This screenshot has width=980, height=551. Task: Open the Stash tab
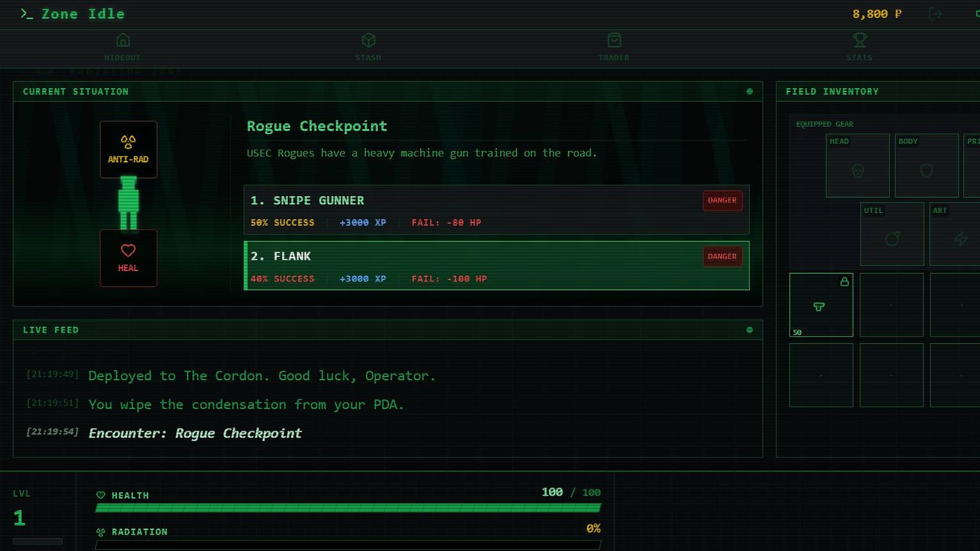[368, 47]
